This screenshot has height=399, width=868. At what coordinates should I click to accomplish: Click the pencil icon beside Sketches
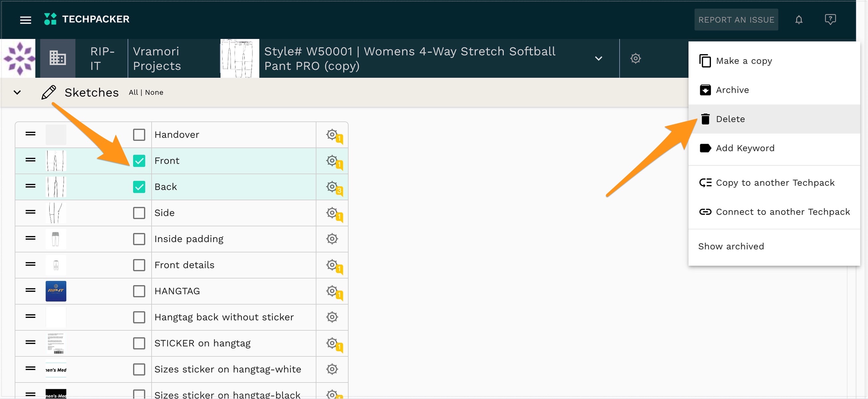coord(48,91)
